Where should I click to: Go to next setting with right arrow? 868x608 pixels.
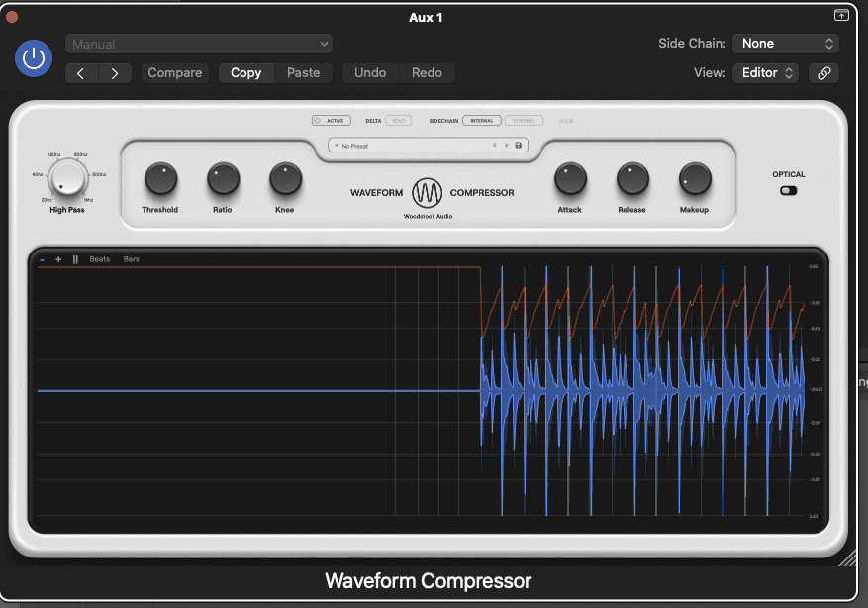pyautogui.click(x=115, y=73)
